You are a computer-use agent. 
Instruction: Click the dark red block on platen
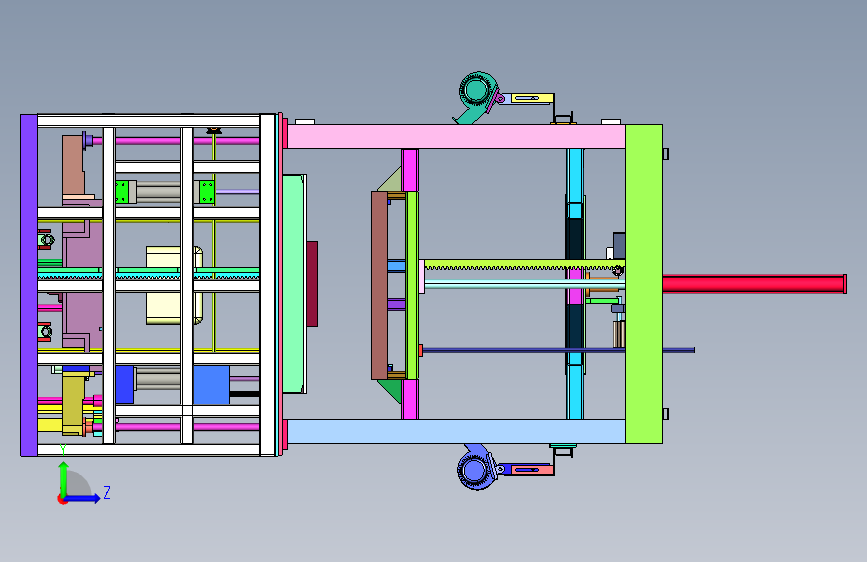click(x=312, y=284)
